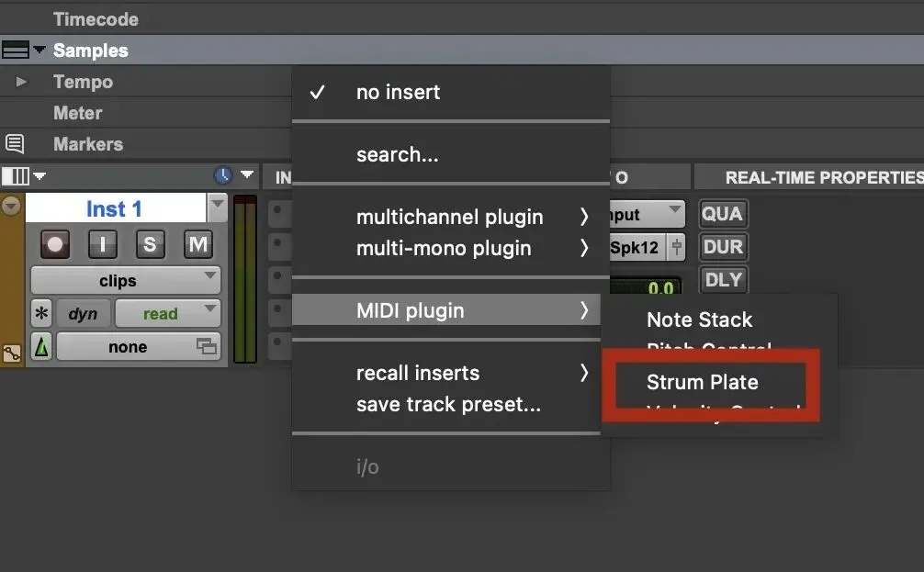Select the Meter ruler
Screen dimensions: 924x572
point(78,113)
